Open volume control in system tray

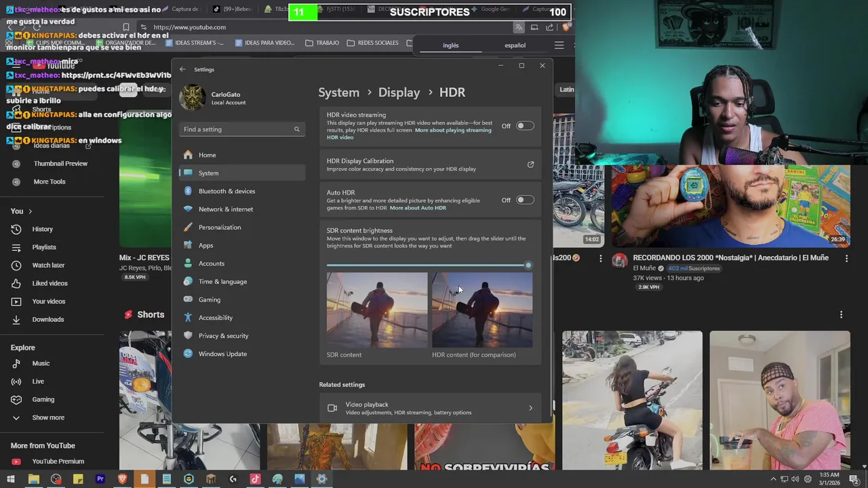point(795,480)
